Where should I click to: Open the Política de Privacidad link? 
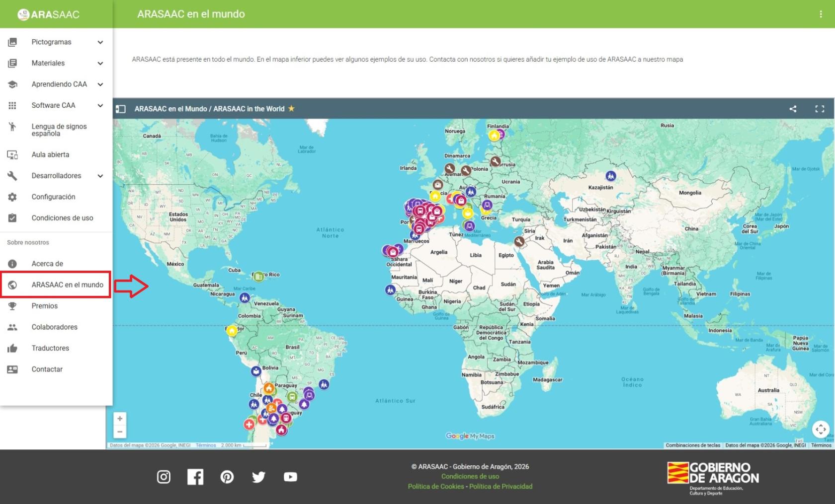coord(501,486)
